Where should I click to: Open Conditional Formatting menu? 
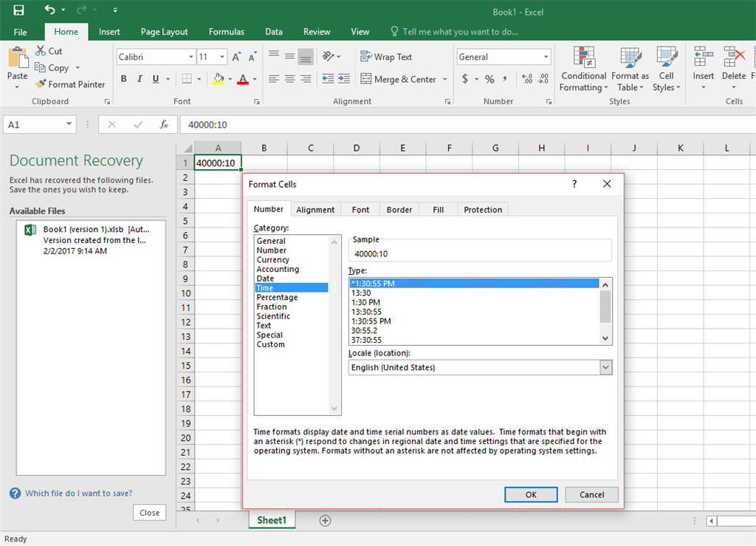pyautogui.click(x=584, y=69)
